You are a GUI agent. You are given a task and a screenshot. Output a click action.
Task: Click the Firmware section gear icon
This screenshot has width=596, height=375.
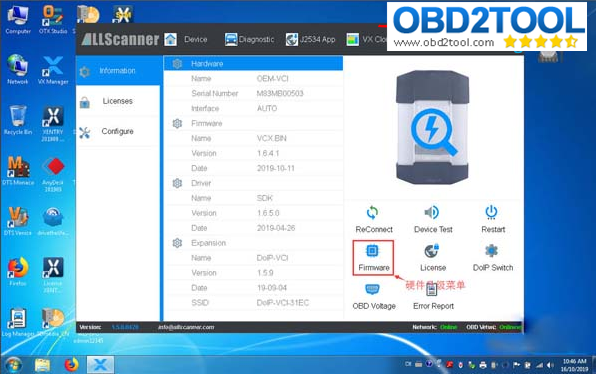click(x=177, y=123)
